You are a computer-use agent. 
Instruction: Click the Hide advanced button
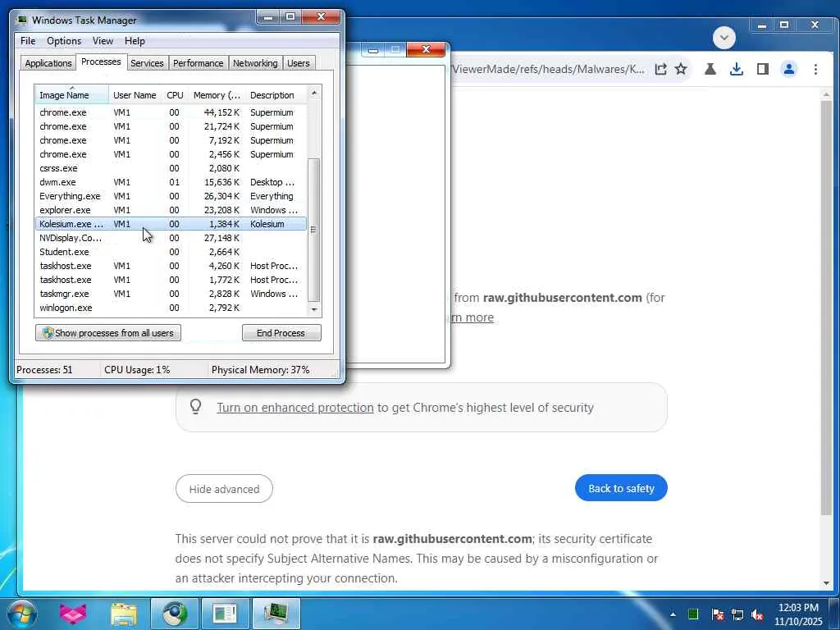click(224, 489)
